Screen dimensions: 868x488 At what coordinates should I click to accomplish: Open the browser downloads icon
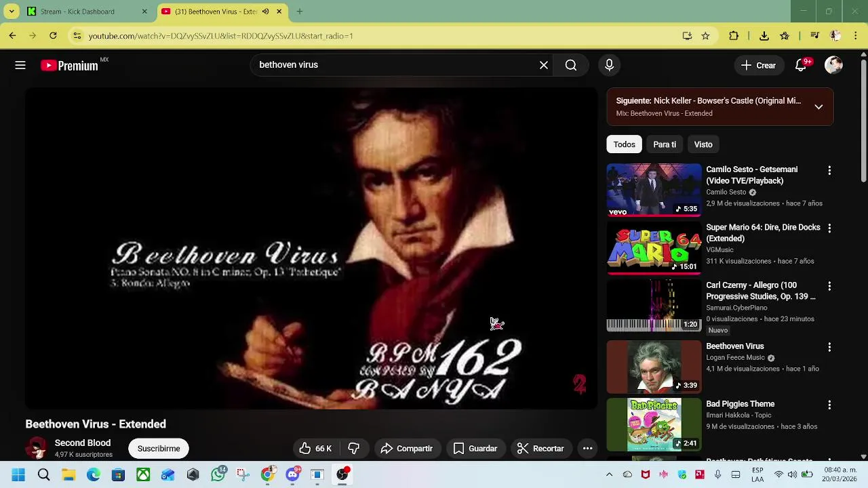coord(764,36)
